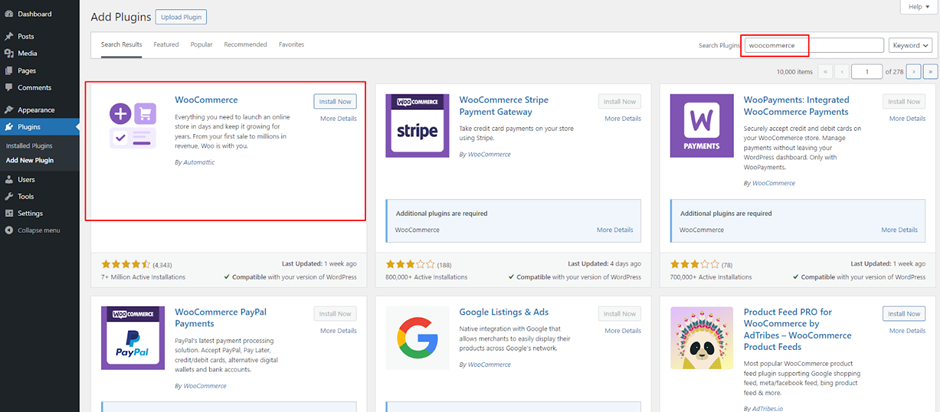Click the WooPayments plugin icon
The height and width of the screenshot is (412, 940).
(x=701, y=125)
